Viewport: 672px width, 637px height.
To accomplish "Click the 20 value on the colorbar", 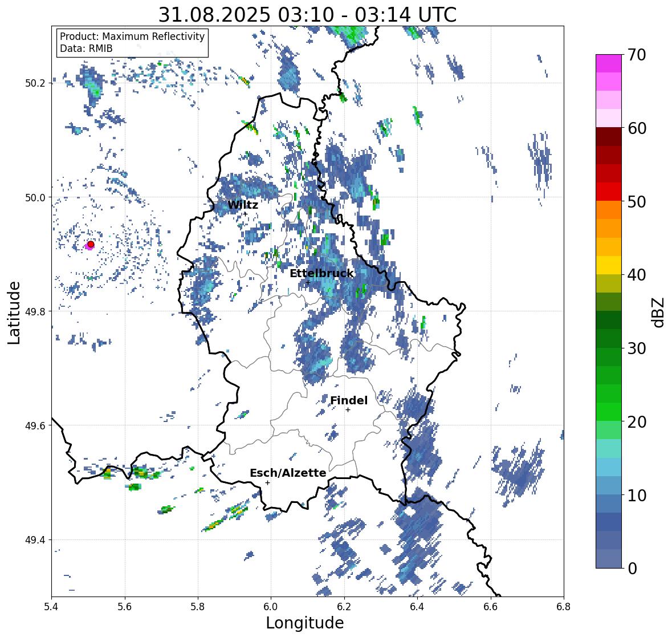I will [637, 422].
